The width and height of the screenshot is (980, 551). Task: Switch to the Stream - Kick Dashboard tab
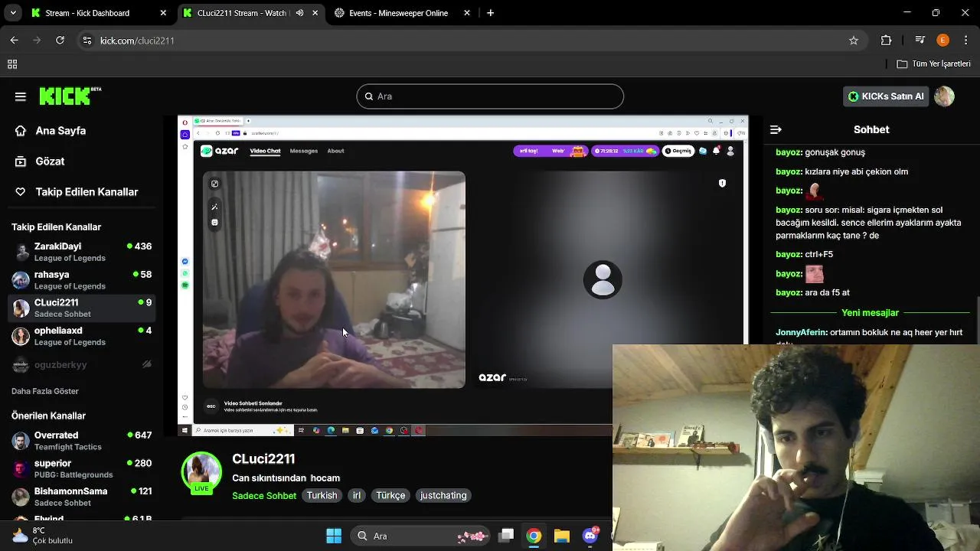(99, 13)
